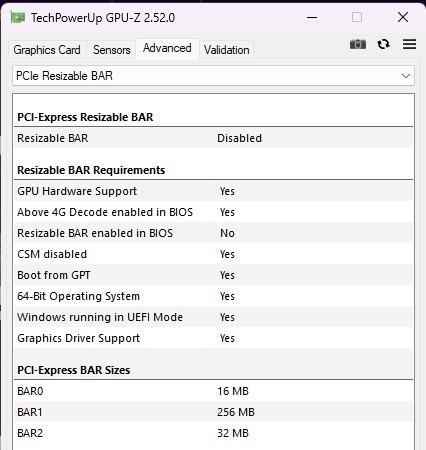Open the Sensors tab

point(112,50)
